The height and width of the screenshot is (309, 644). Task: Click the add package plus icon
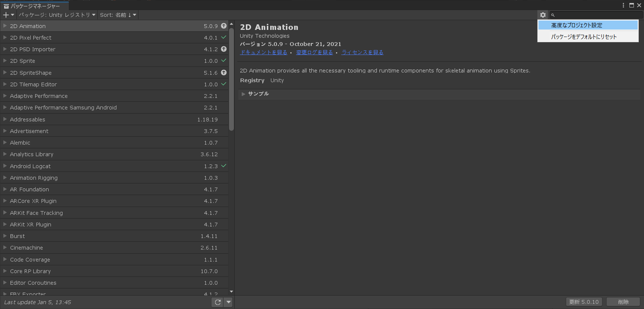pyautogui.click(x=6, y=15)
